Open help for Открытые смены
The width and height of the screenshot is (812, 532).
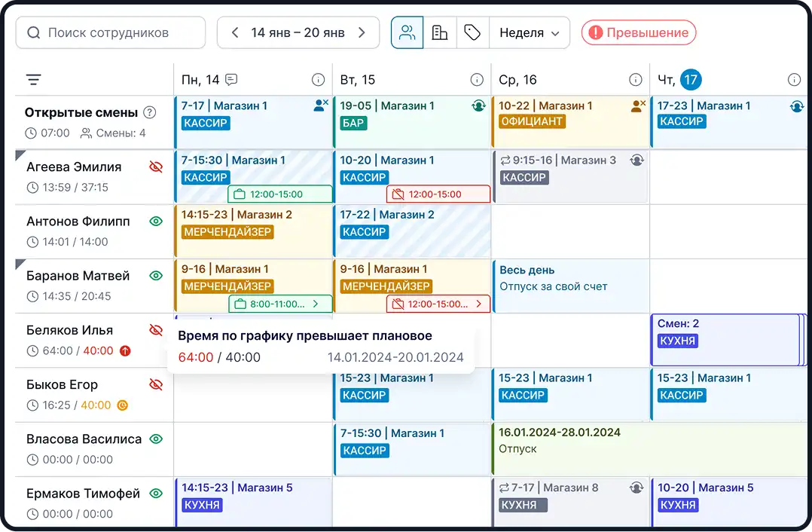pos(150,112)
